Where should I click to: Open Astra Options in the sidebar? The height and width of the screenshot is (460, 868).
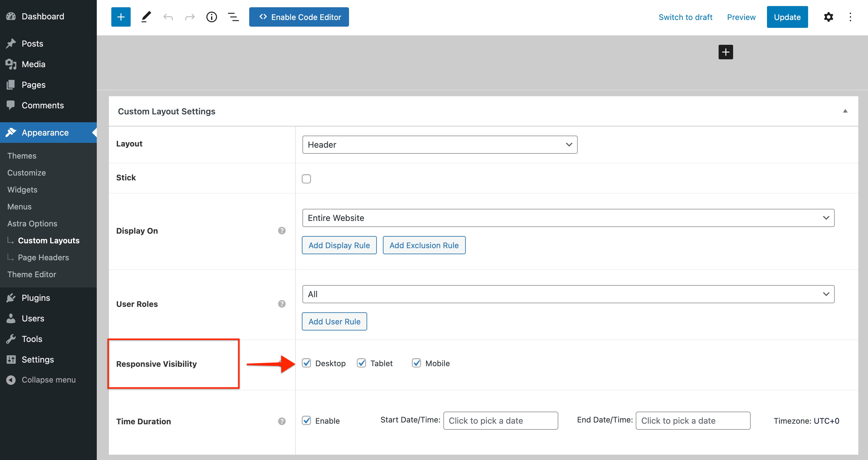tap(32, 224)
